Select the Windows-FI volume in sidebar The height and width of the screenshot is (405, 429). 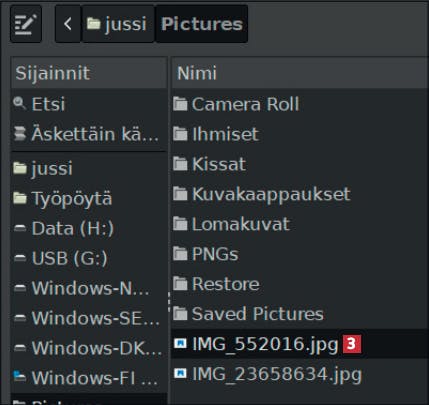(89, 378)
